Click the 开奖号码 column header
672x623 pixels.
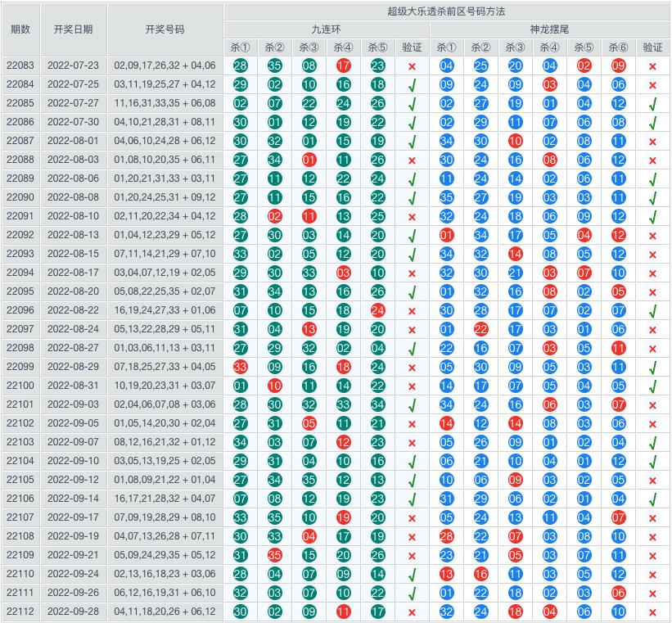tap(165, 29)
